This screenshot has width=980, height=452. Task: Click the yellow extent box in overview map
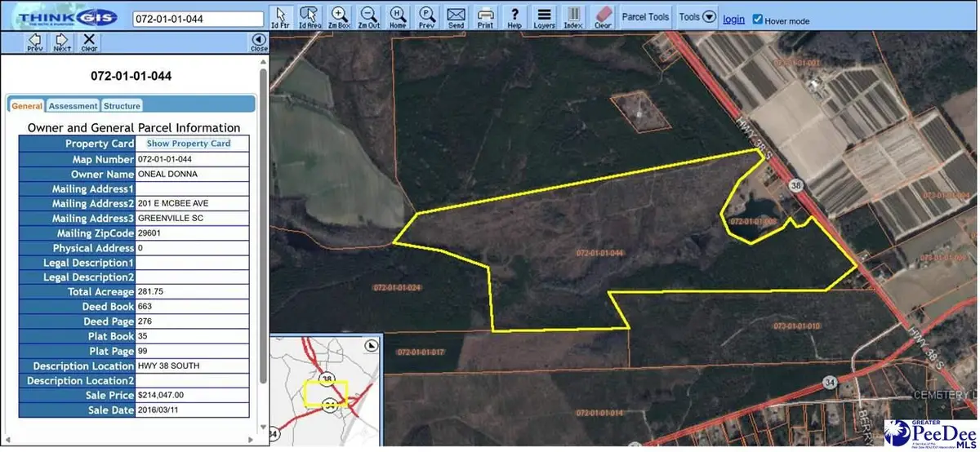325,395
